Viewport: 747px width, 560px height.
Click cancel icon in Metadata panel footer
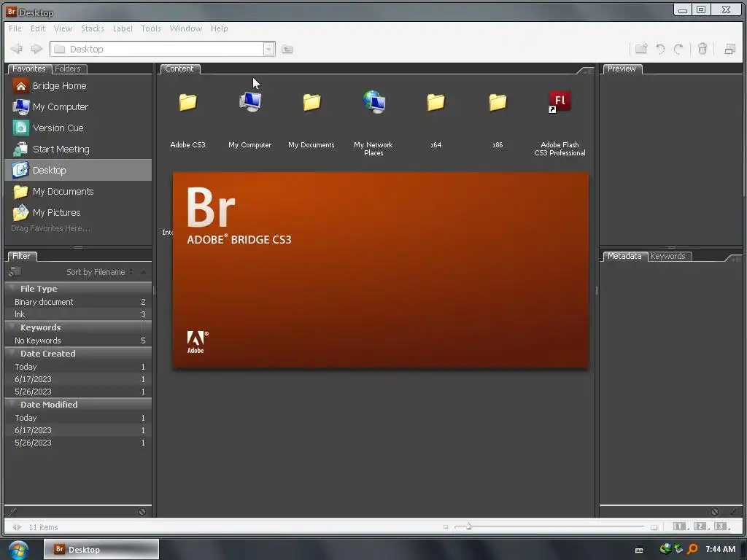point(715,512)
